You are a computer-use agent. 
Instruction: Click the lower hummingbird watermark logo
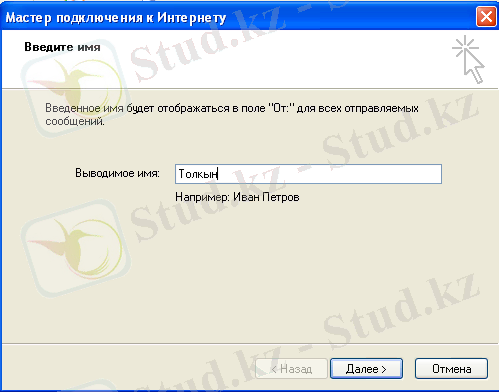pyautogui.click(x=75, y=248)
